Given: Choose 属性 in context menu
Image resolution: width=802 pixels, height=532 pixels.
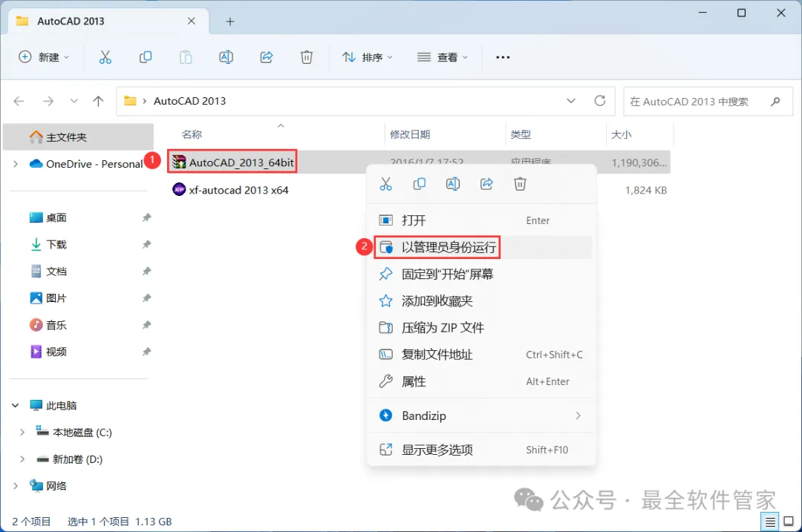Looking at the screenshot, I should point(482,381).
